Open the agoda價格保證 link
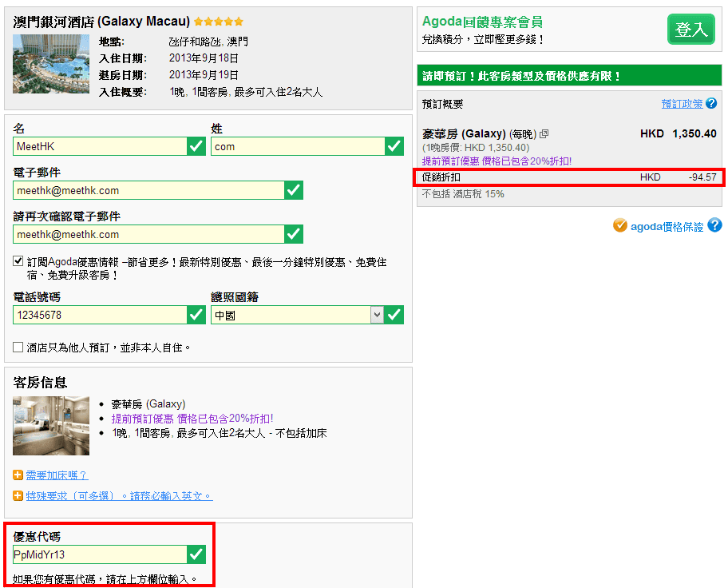The image size is (728, 588). (667, 227)
